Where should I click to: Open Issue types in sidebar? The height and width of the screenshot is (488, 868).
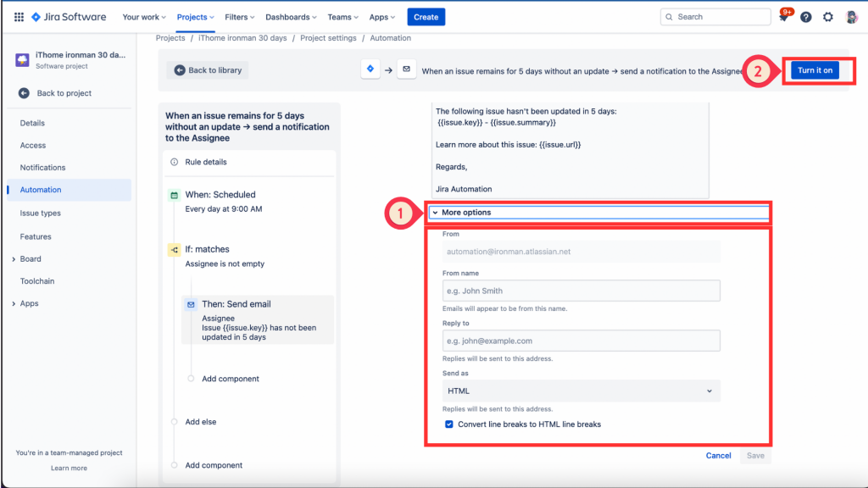click(41, 213)
